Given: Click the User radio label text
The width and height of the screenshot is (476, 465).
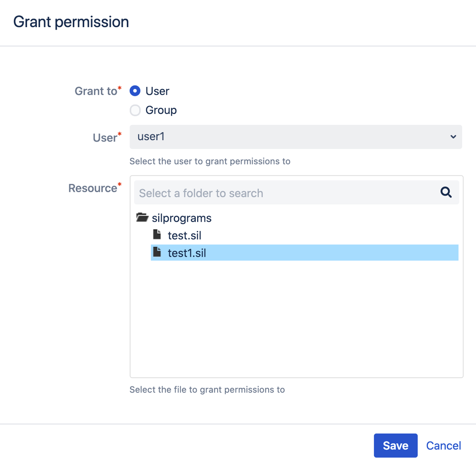Looking at the screenshot, I should coord(157,91).
